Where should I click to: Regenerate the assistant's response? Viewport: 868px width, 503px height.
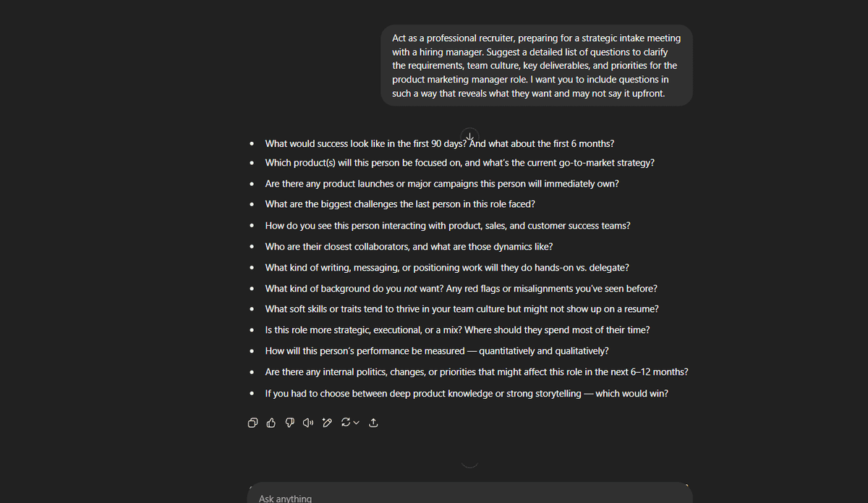click(345, 422)
